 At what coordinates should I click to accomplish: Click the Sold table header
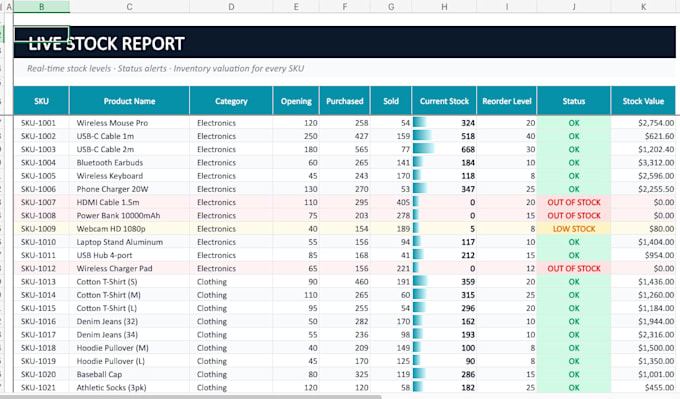391,101
